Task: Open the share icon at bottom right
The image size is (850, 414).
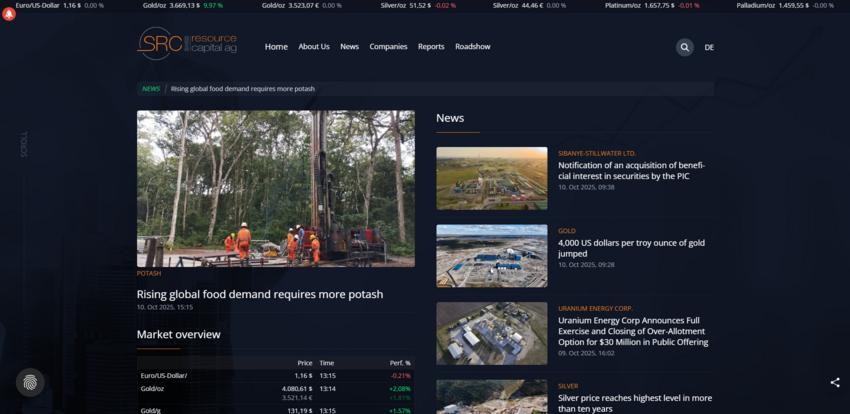Action: (835, 382)
